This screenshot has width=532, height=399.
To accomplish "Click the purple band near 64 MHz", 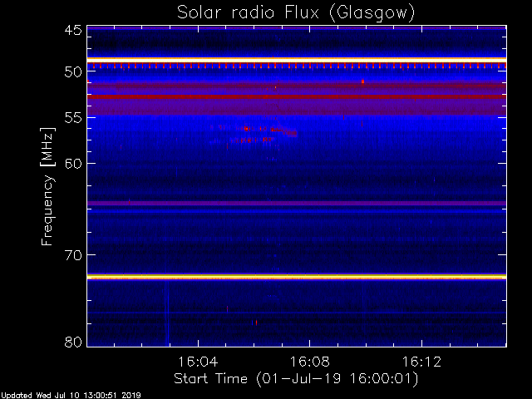I will [297, 203].
